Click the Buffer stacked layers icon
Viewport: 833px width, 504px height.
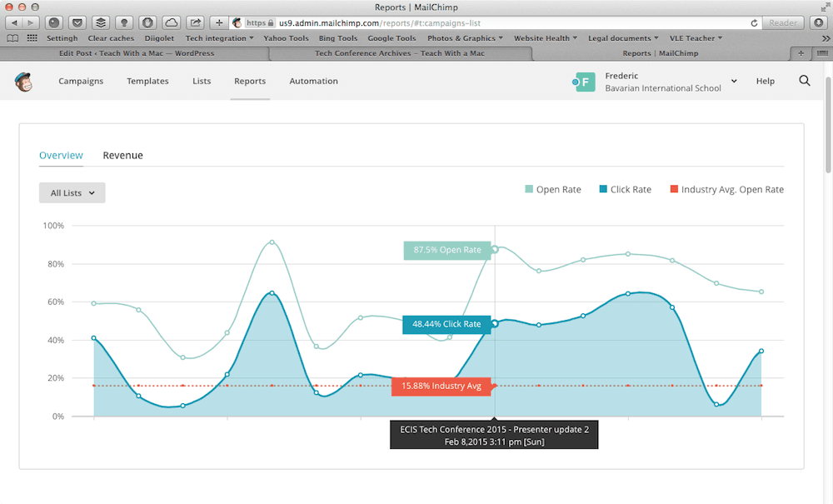click(100, 22)
